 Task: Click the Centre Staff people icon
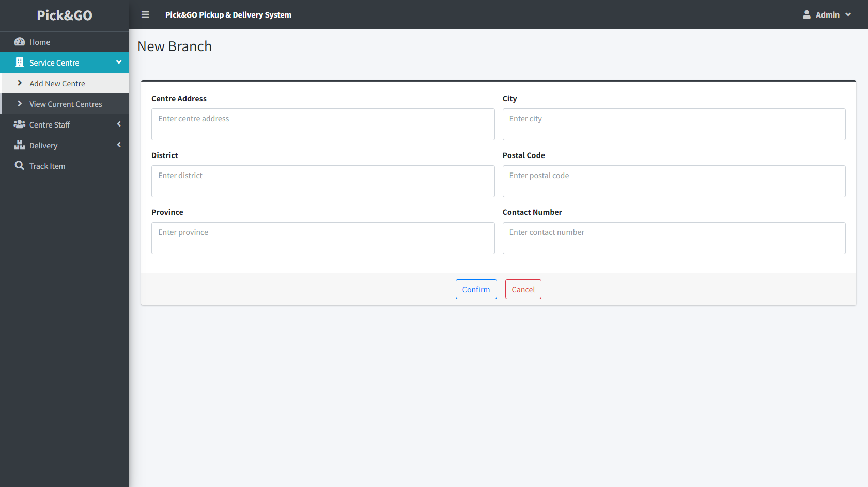coord(20,124)
